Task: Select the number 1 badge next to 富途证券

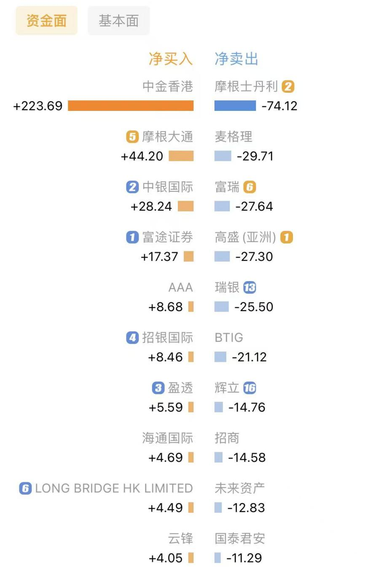Action: tap(132, 237)
